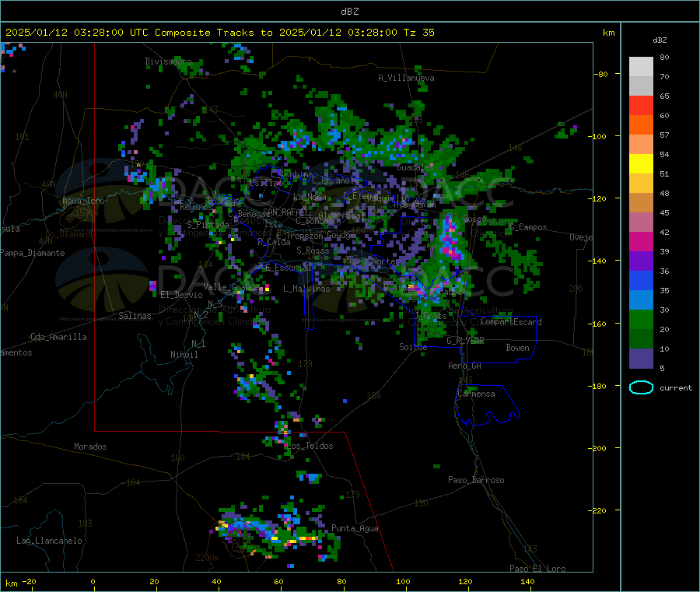Screen dimensions: 700x592
Task: Click the 5 dBZ slate purple swatch
Action: click(641, 359)
